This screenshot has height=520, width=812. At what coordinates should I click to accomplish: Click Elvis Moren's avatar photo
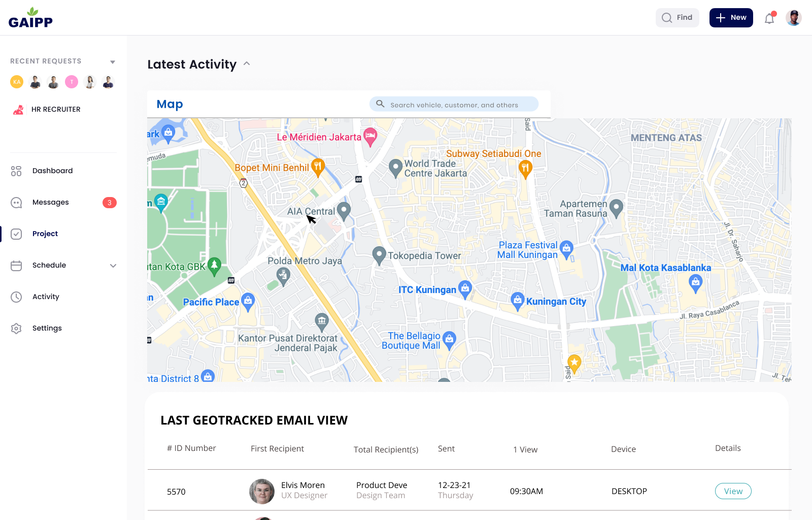pyautogui.click(x=262, y=492)
